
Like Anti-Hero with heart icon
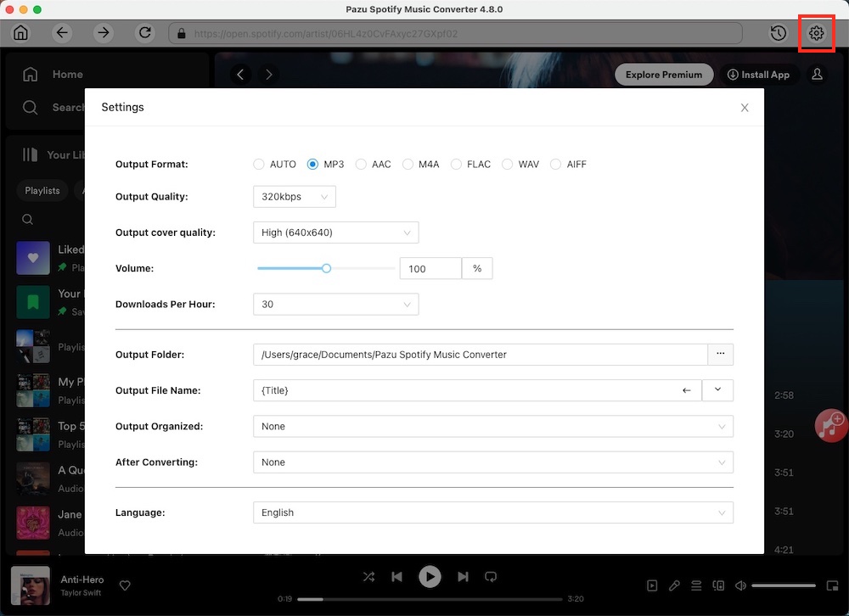125,585
